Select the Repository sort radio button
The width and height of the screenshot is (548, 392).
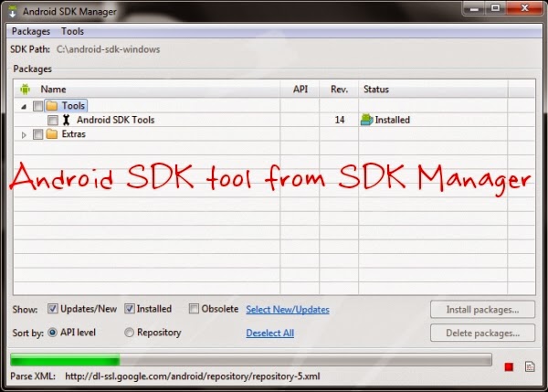click(129, 333)
